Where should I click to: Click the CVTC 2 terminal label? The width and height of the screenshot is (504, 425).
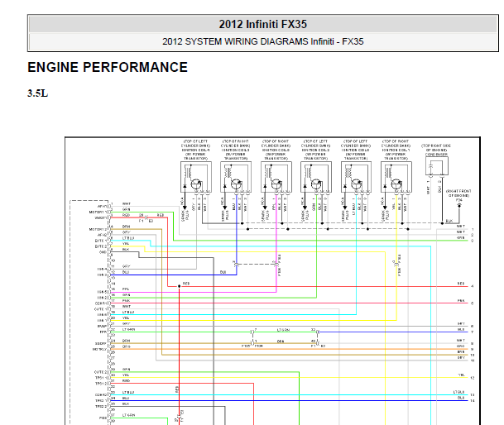[x=101, y=372]
